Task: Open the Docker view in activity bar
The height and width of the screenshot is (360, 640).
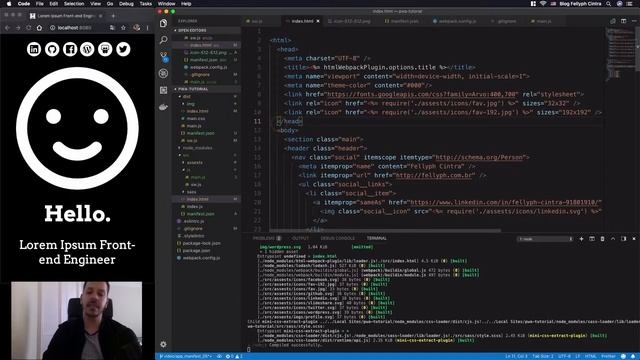Action: (163, 107)
